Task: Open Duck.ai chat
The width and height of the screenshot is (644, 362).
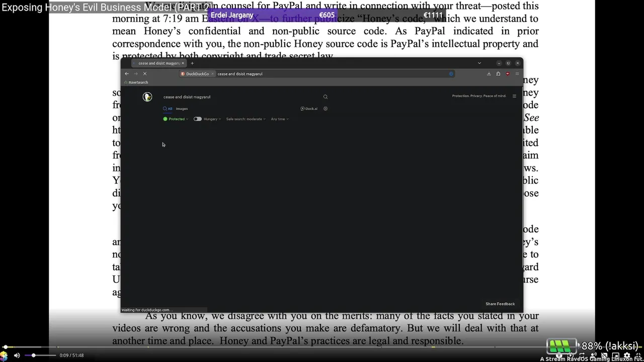Action: [x=309, y=109]
